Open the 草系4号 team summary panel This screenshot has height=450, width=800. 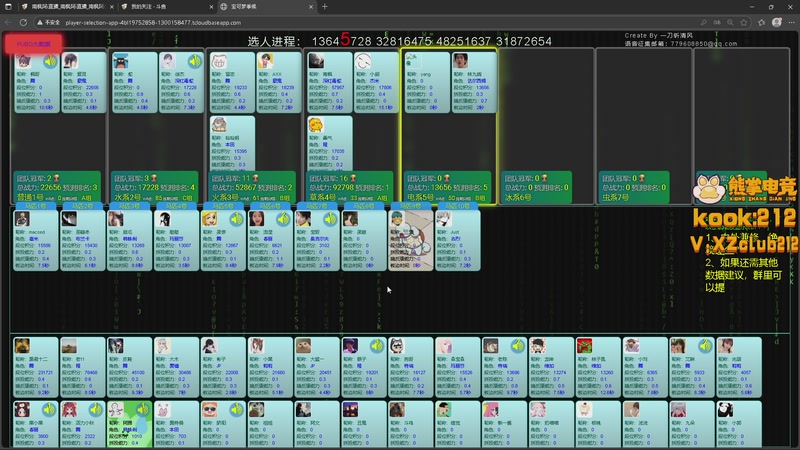coord(349,187)
